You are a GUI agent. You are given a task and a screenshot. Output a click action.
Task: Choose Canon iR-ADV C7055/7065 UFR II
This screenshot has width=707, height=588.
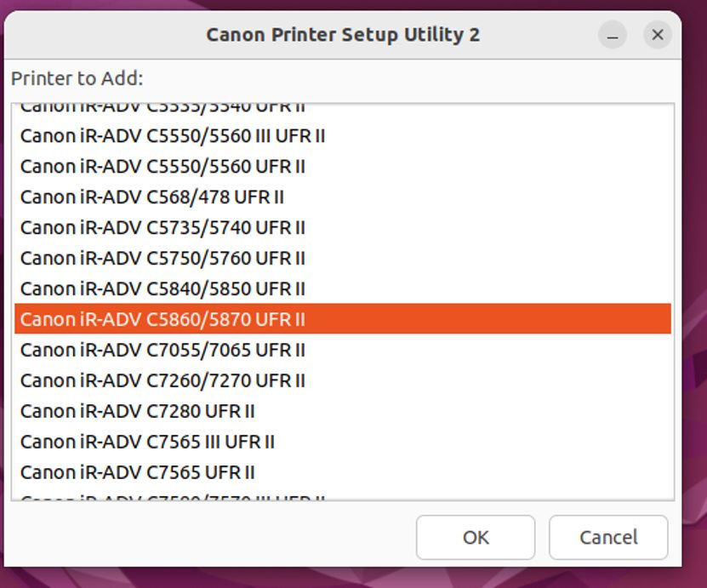point(162,351)
